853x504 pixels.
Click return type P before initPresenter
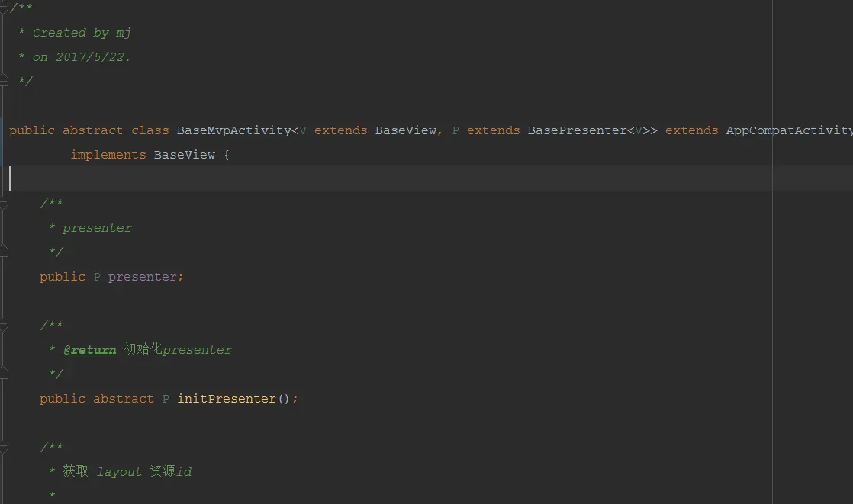pyautogui.click(x=166, y=399)
